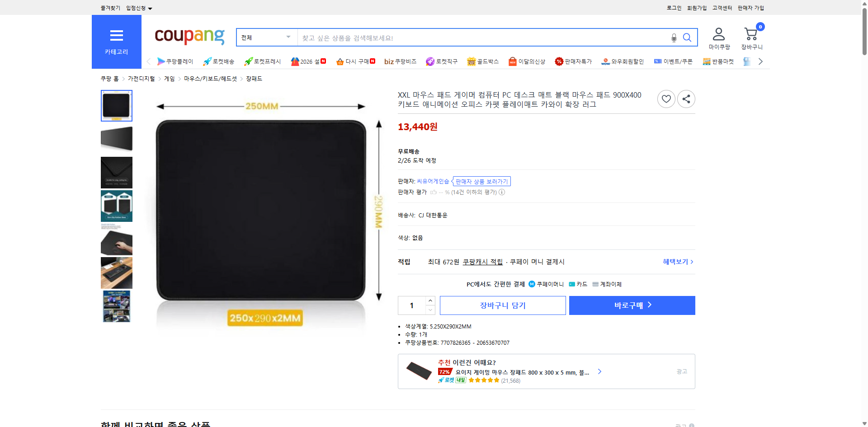Image resolution: width=868 pixels, height=427 pixels.
Task: Click the seller rating info icon
Action: 502,192
